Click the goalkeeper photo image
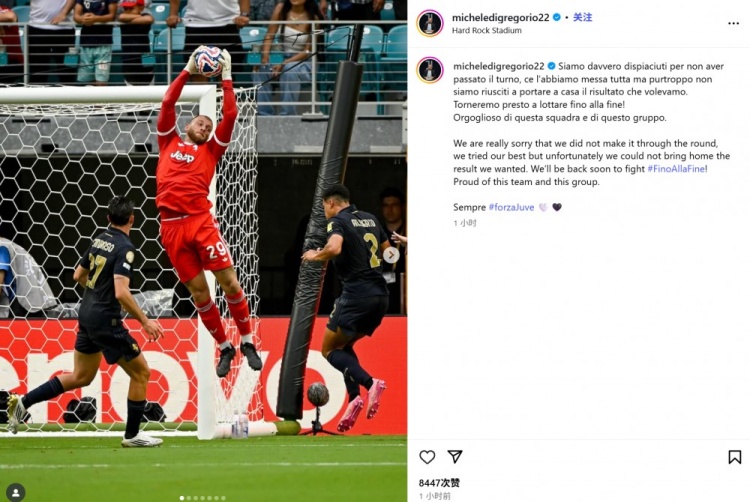Screen dimensions: 750x502 [203, 251]
